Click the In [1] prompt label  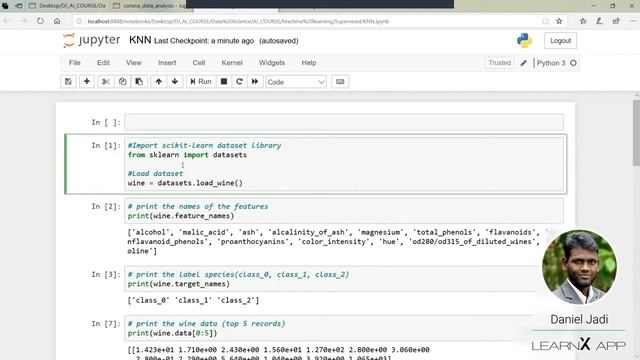(x=106, y=145)
